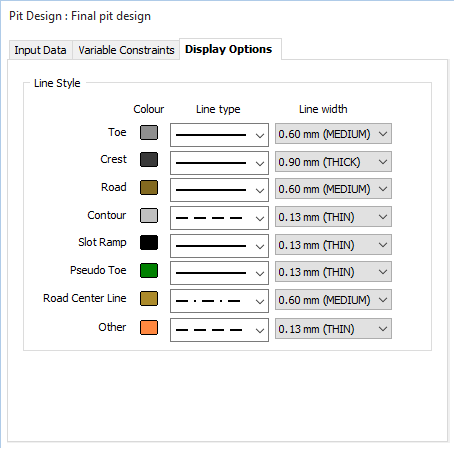Open the Crest colour swatch picker

pos(149,160)
